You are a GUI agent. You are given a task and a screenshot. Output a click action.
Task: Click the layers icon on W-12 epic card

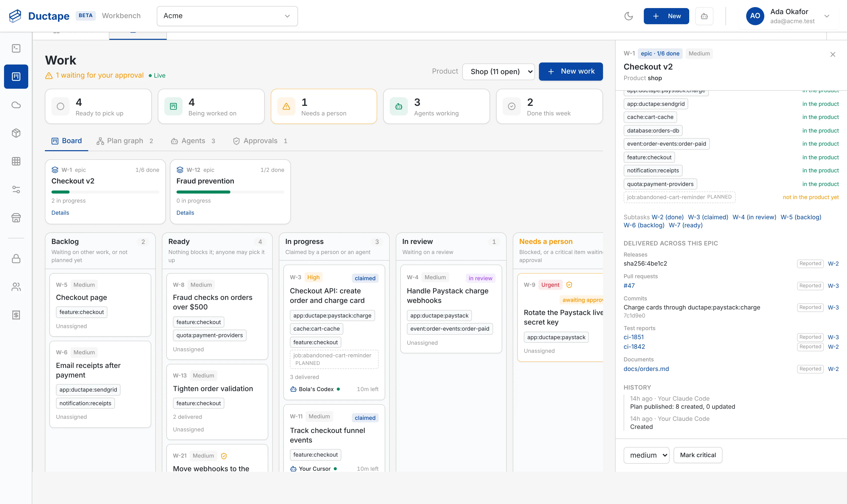pyautogui.click(x=180, y=170)
